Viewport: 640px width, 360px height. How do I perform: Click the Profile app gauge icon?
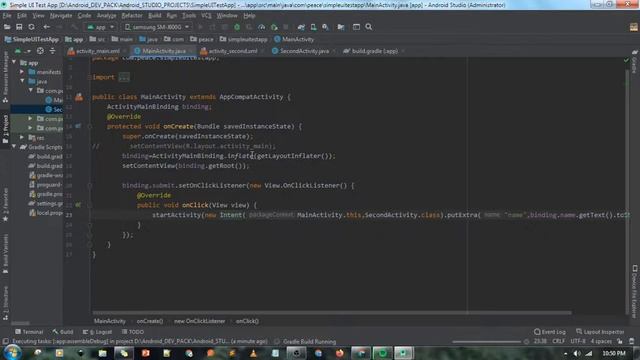coord(262,27)
